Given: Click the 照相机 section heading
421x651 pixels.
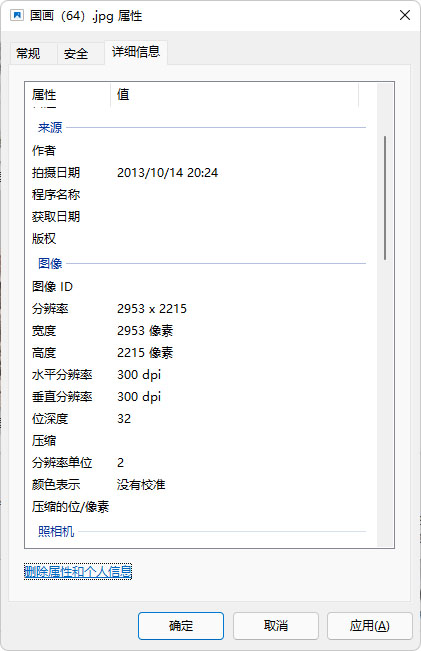Looking at the screenshot, I should pyautogui.click(x=56, y=531).
